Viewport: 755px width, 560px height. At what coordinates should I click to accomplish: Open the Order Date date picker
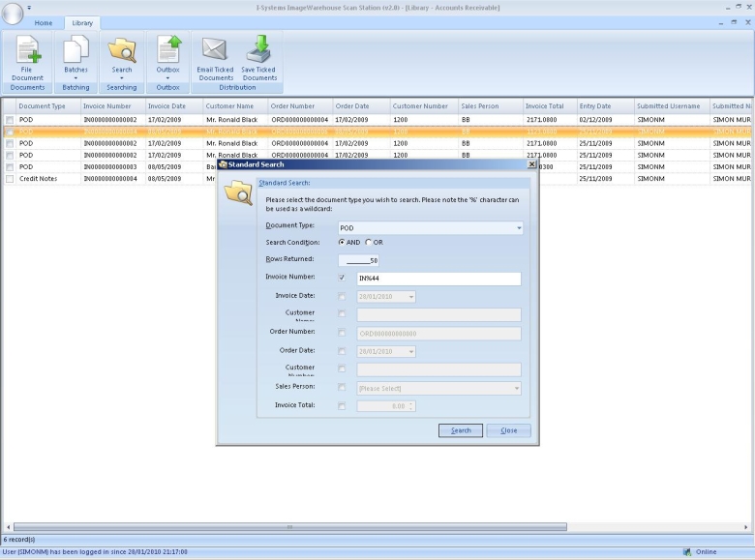pyautogui.click(x=411, y=352)
